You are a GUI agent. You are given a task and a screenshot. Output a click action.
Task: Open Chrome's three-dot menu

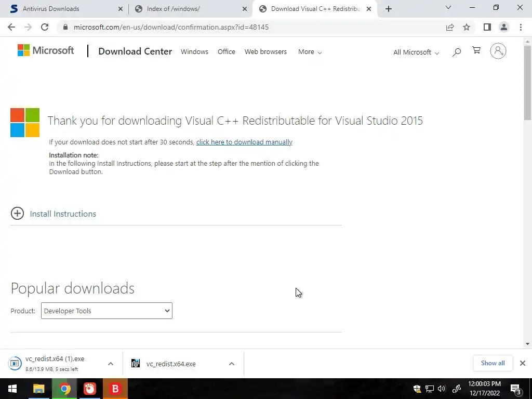click(521, 27)
